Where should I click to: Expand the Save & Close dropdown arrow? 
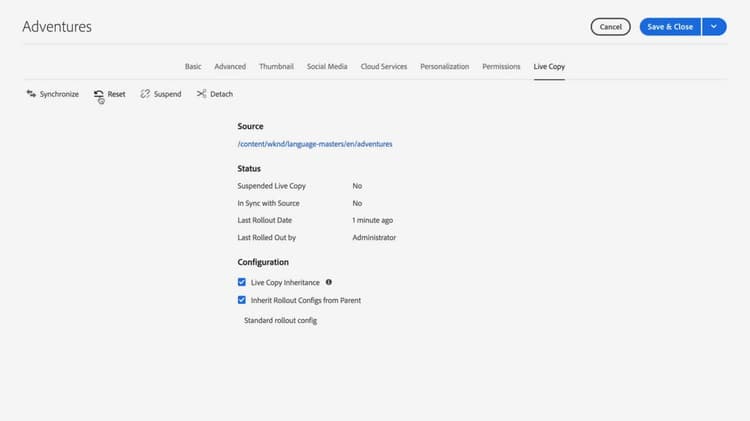coord(714,27)
